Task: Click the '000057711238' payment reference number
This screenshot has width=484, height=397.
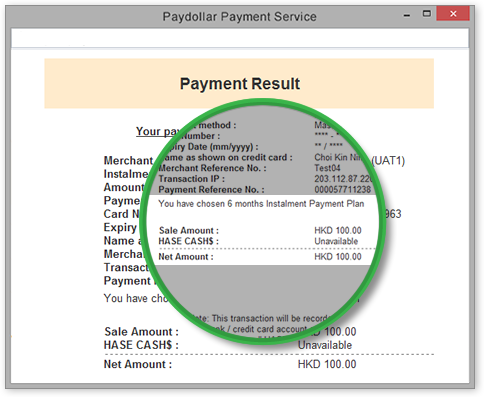Action: (342, 190)
